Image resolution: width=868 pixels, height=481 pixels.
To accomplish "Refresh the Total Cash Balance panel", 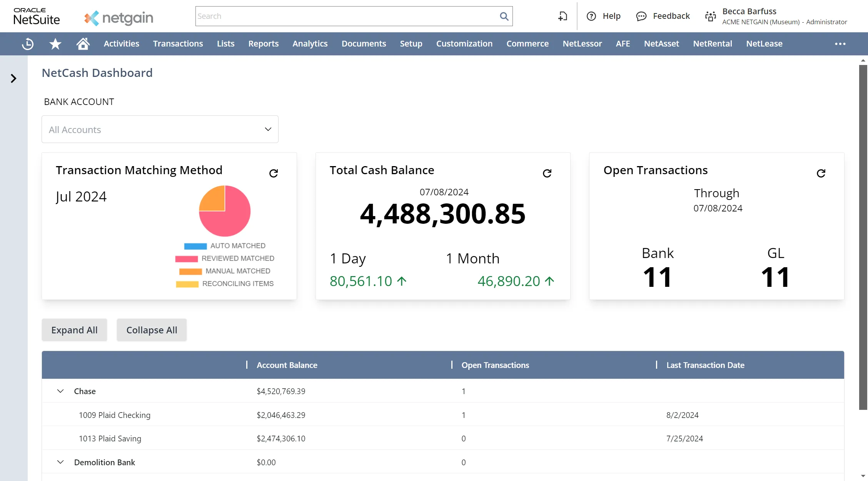I will [x=548, y=173].
